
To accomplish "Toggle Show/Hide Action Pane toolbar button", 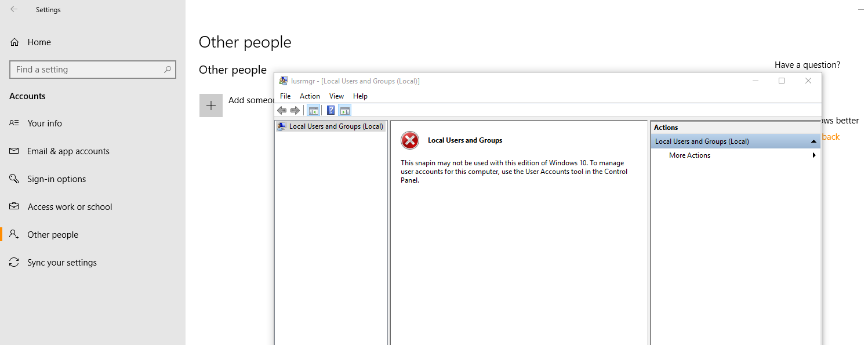I will [345, 111].
